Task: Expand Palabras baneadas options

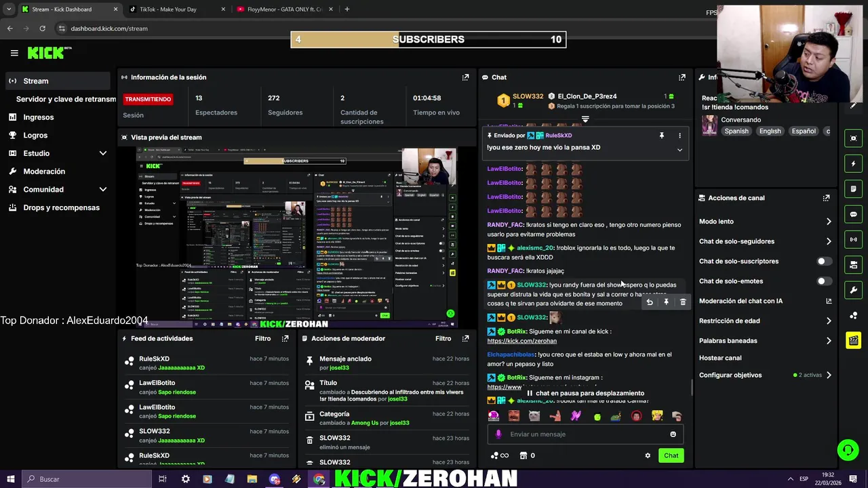Action: coord(829,341)
